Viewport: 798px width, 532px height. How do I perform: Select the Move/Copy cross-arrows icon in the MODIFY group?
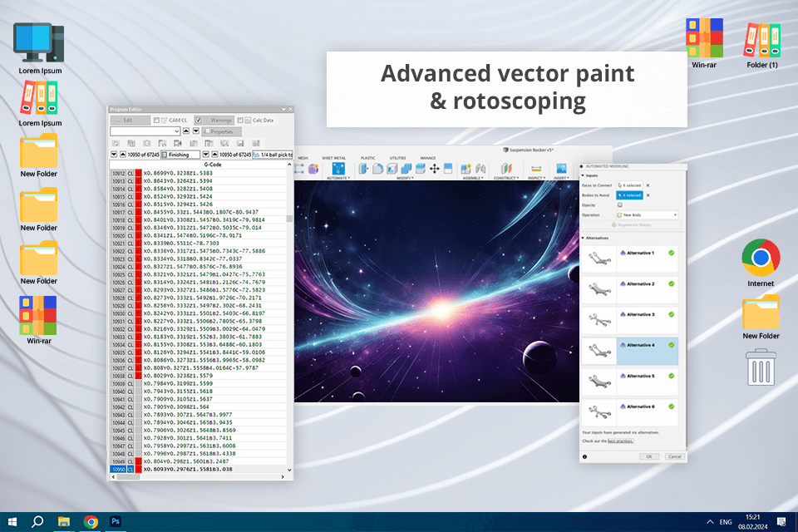click(x=434, y=169)
